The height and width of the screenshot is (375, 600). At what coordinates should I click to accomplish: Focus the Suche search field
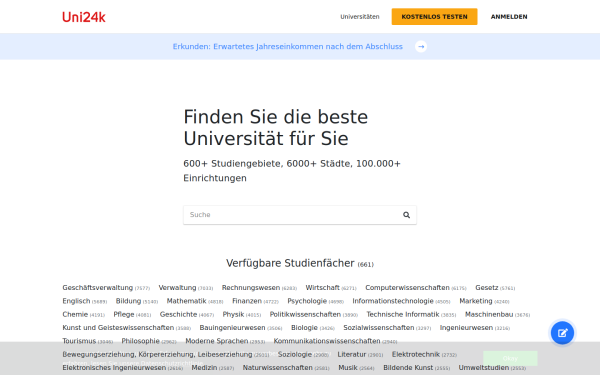point(300,215)
